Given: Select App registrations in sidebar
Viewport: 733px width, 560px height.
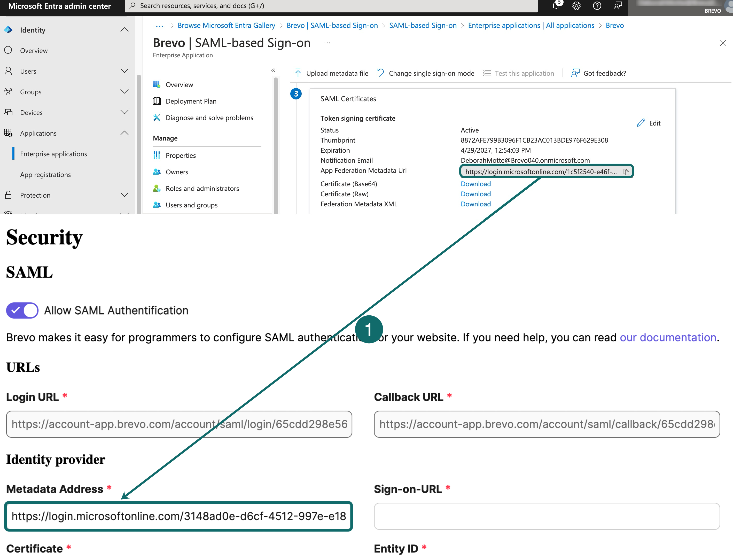Looking at the screenshot, I should [x=45, y=174].
